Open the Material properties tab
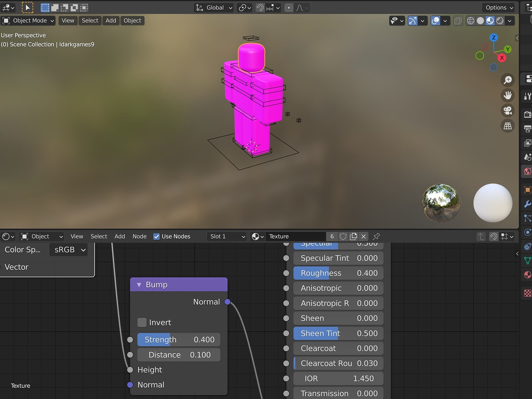 click(x=527, y=275)
